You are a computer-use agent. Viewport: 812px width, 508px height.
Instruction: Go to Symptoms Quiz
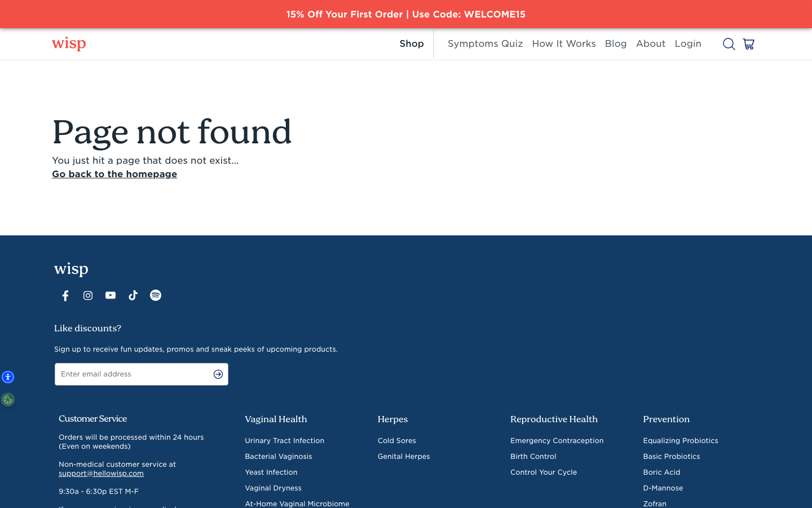click(x=485, y=44)
